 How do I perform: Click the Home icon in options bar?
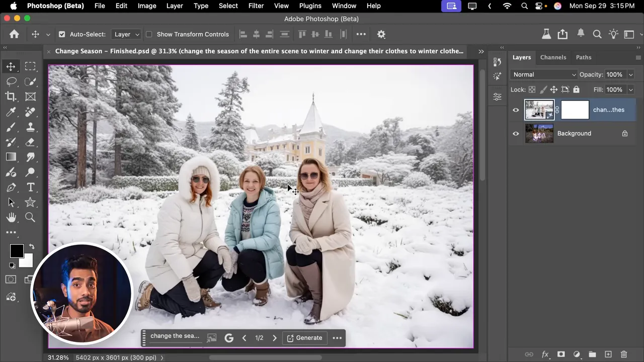[14, 34]
